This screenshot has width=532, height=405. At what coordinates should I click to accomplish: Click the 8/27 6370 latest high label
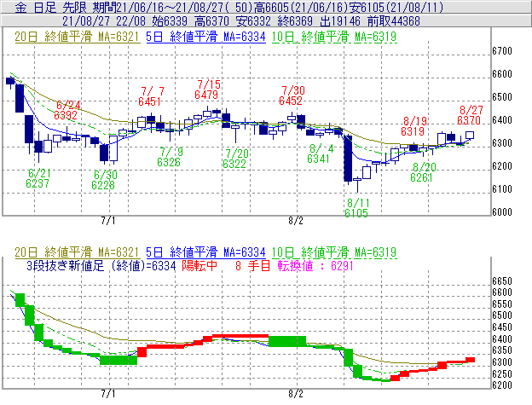click(x=470, y=115)
